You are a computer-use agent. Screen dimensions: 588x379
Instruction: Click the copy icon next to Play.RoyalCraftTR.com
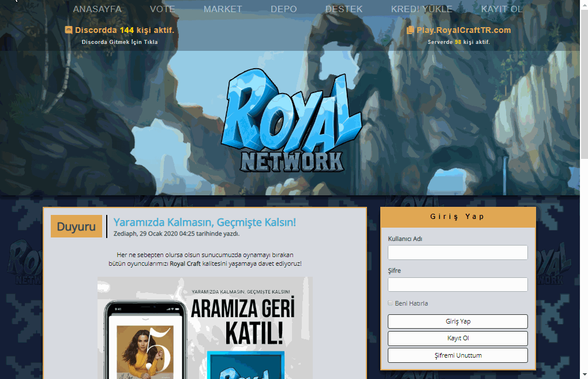410,30
